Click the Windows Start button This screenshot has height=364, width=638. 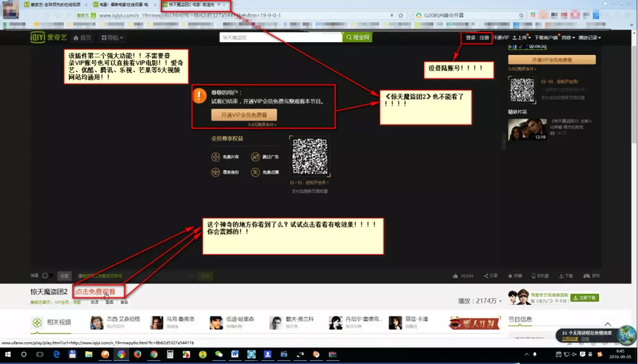click(x=8, y=354)
